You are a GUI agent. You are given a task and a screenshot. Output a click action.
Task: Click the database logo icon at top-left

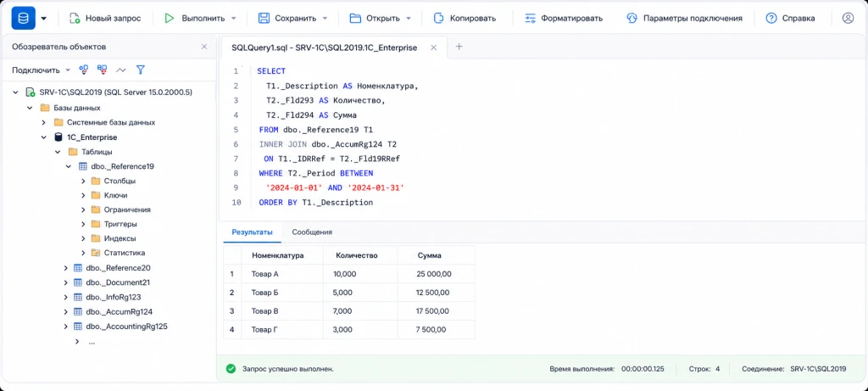pos(23,19)
